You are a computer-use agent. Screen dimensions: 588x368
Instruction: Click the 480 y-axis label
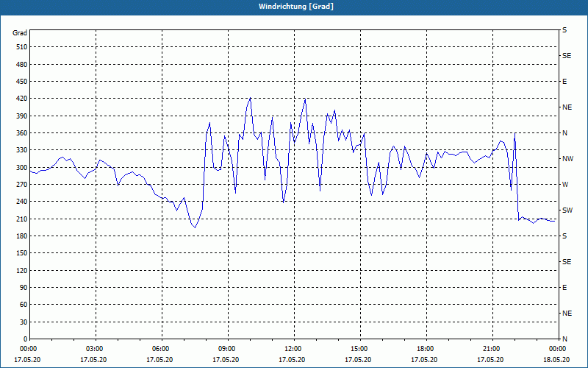22,64
